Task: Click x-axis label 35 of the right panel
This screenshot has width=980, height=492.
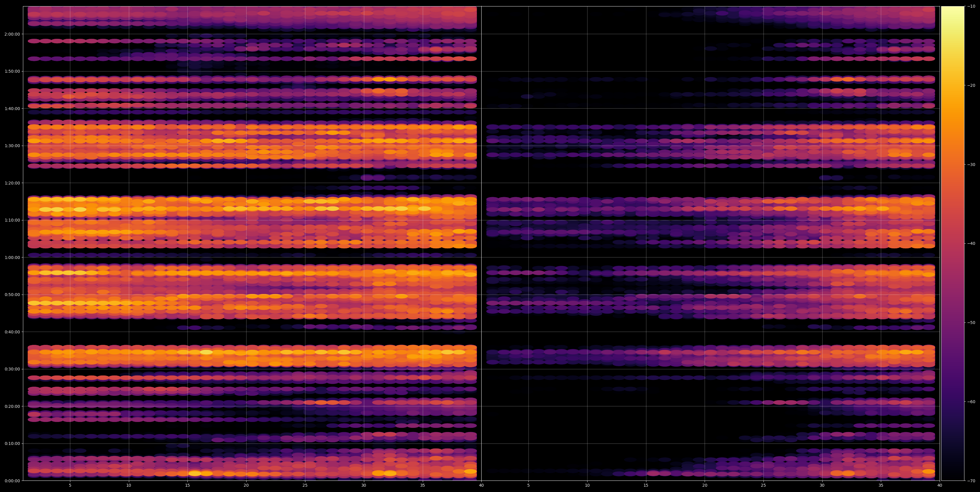Action: (x=881, y=486)
